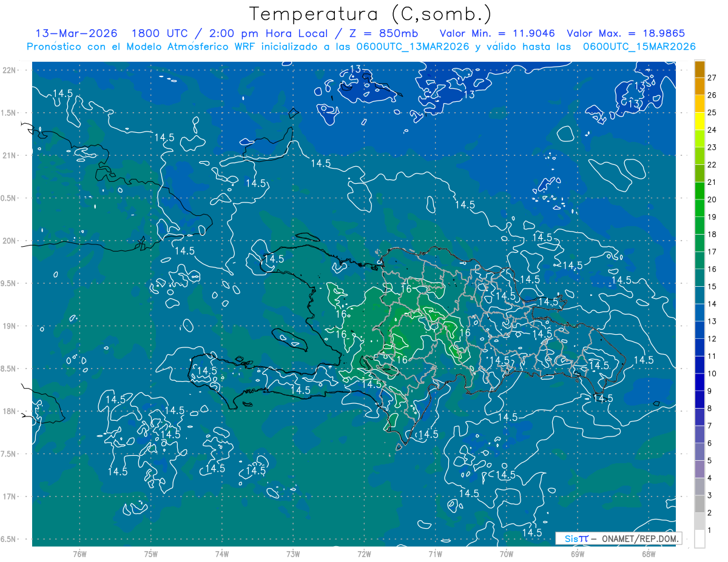This screenshot has height=562, width=728.
Task: Click the '21N' latitude axis label
Action: (x=9, y=155)
